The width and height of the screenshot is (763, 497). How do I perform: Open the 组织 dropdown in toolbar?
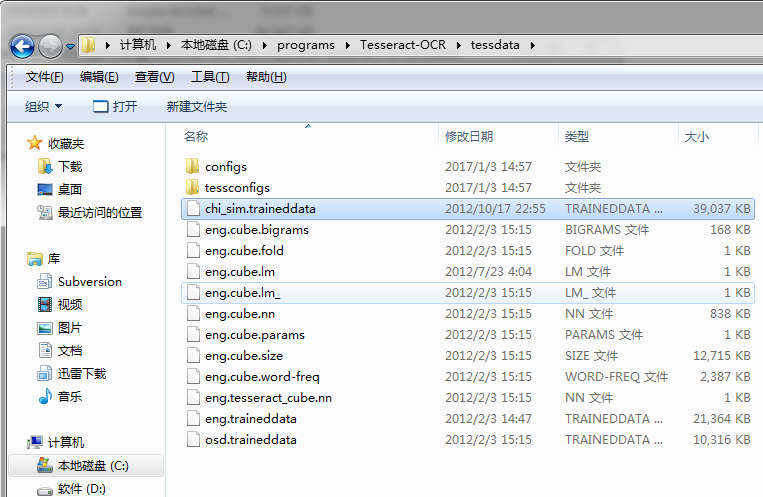tap(43, 106)
